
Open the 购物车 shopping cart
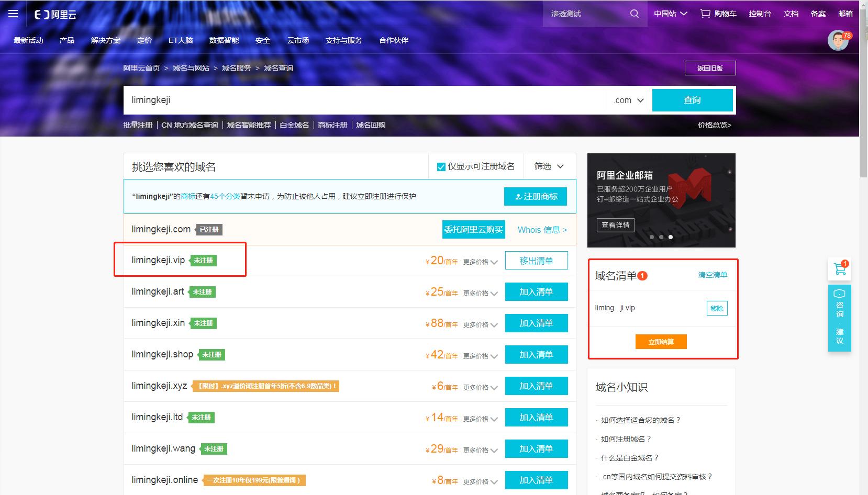(720, 14)
